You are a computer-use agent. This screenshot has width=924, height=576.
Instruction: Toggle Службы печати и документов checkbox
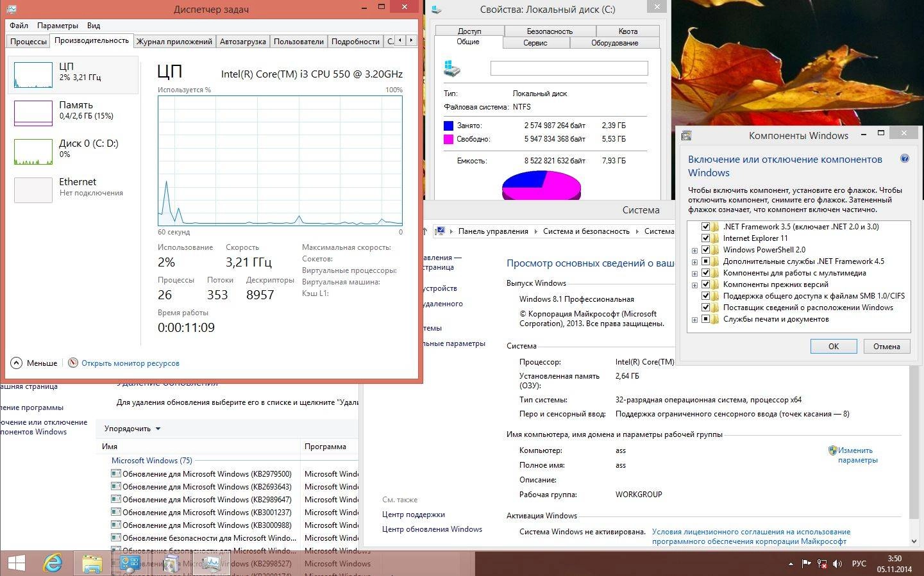coord(705,319)
